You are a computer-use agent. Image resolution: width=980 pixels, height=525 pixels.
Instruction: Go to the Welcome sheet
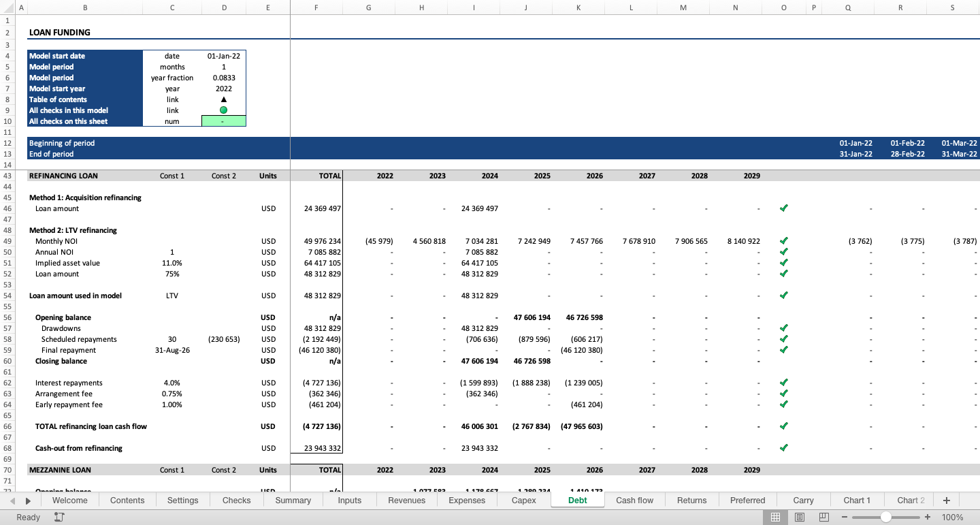pos(69,500)
